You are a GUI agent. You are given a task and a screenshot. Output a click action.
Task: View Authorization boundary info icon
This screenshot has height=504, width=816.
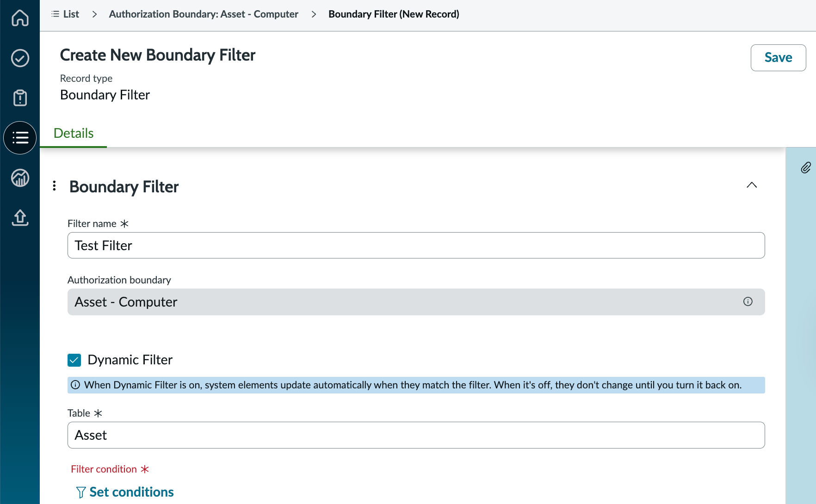click(748, 301)
